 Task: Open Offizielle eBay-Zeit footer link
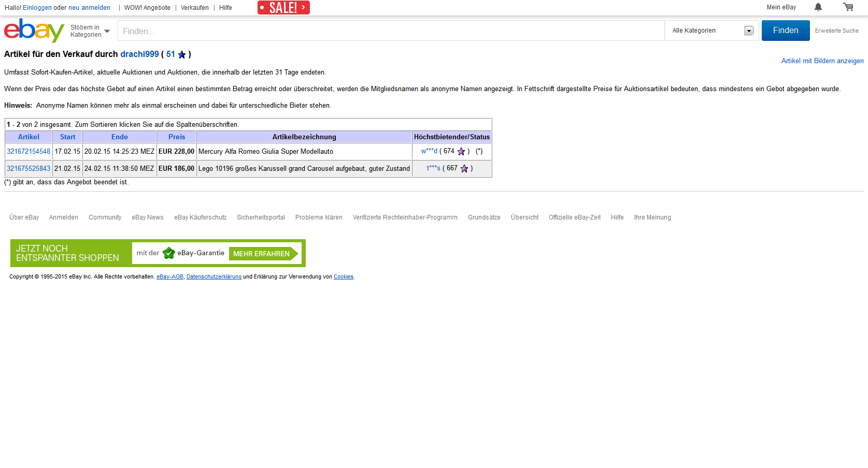[x=575, y=217]
